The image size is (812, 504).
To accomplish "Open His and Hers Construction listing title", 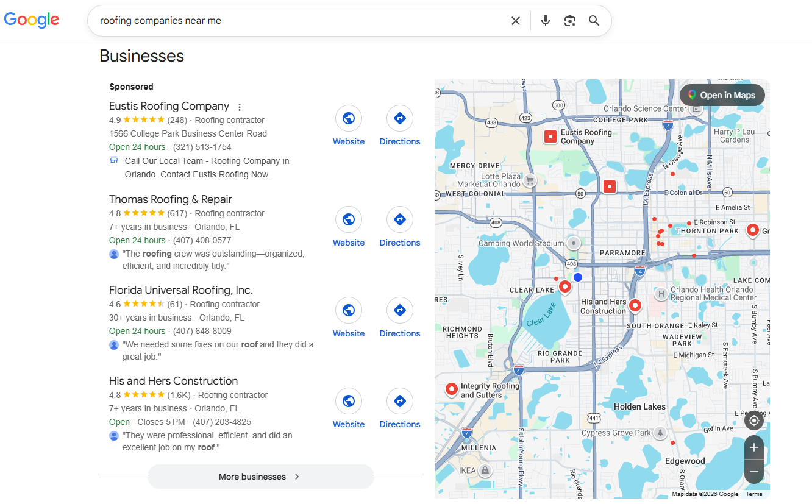I will (174, 381).
